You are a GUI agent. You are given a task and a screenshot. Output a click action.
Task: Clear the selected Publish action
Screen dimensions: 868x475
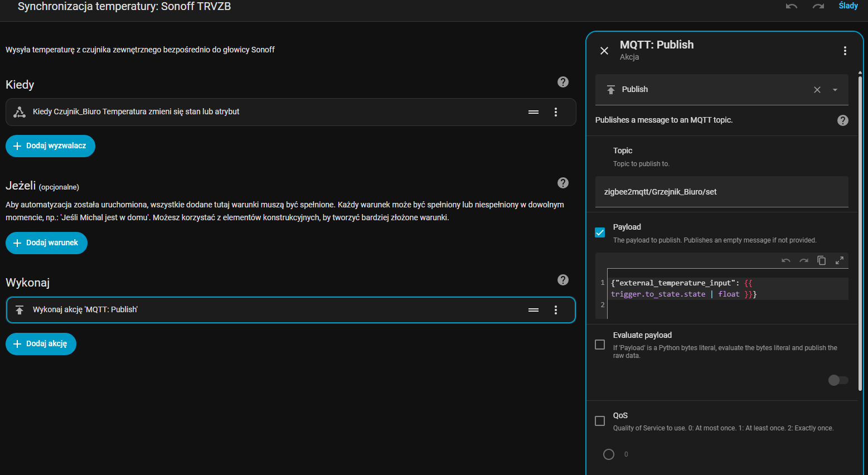(x=817, y=90)
